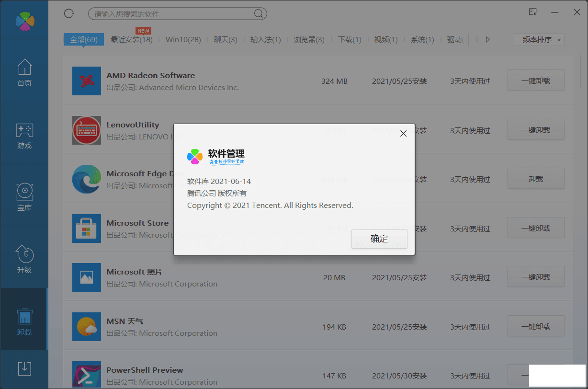The height and width of the screenshot is (389, 588).
Task: Click the LenovoUtility keyboard icon
Action: pos(87,130)
